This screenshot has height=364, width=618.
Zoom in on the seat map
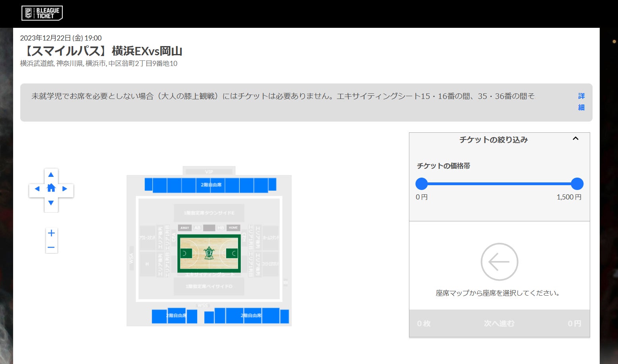coord(51,233)
